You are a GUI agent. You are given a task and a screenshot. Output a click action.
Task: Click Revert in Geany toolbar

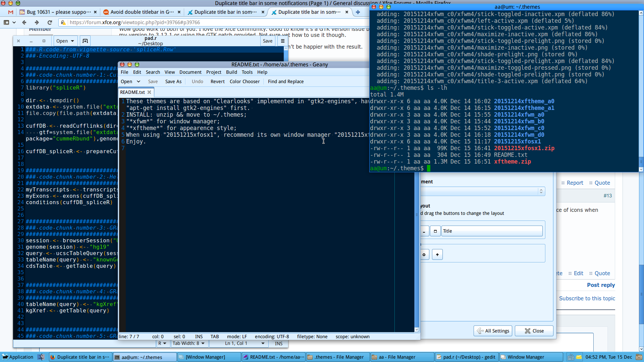pyautogui.click(x=218, y=81)
